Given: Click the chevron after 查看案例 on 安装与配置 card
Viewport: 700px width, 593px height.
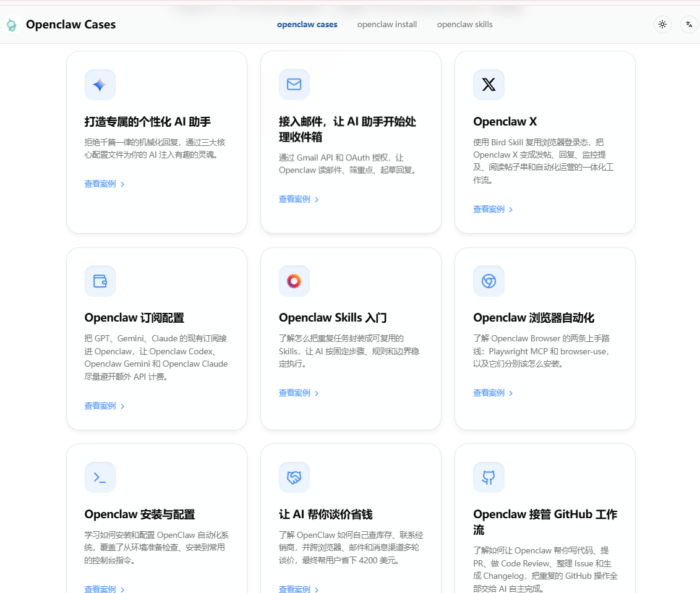Looking at the screenshot, I should [122, 589].
